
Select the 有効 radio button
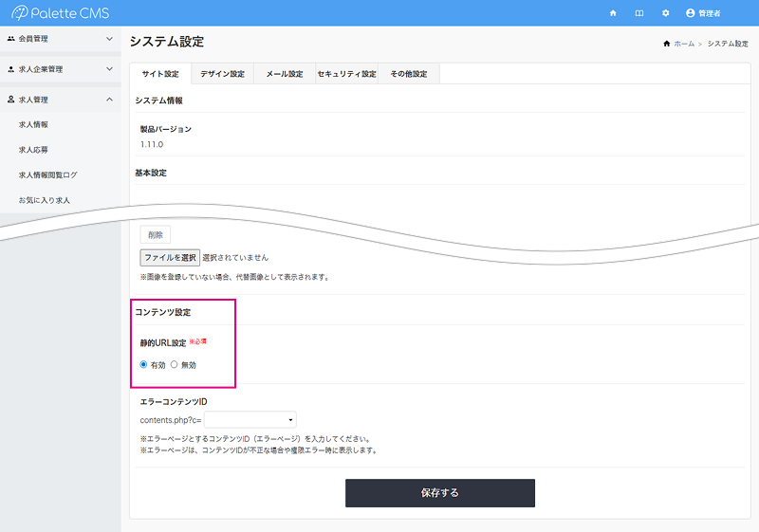144,364
